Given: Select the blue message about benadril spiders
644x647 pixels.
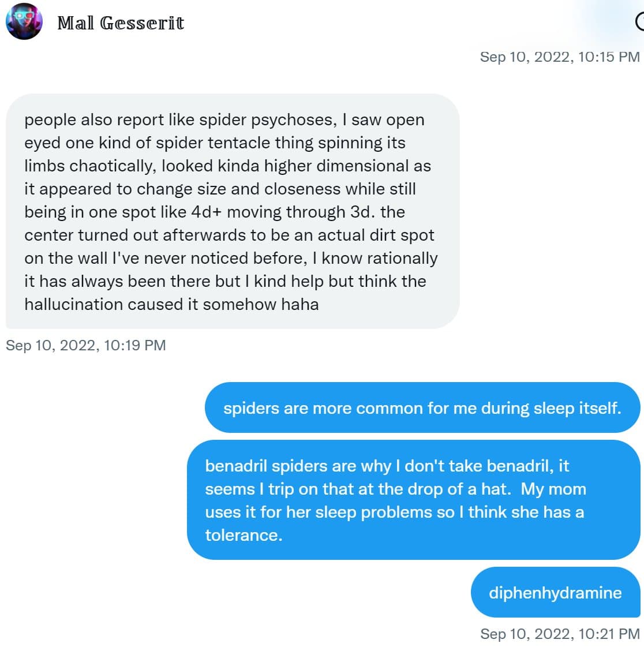Looking at the screenshot, I should (413, 500).
